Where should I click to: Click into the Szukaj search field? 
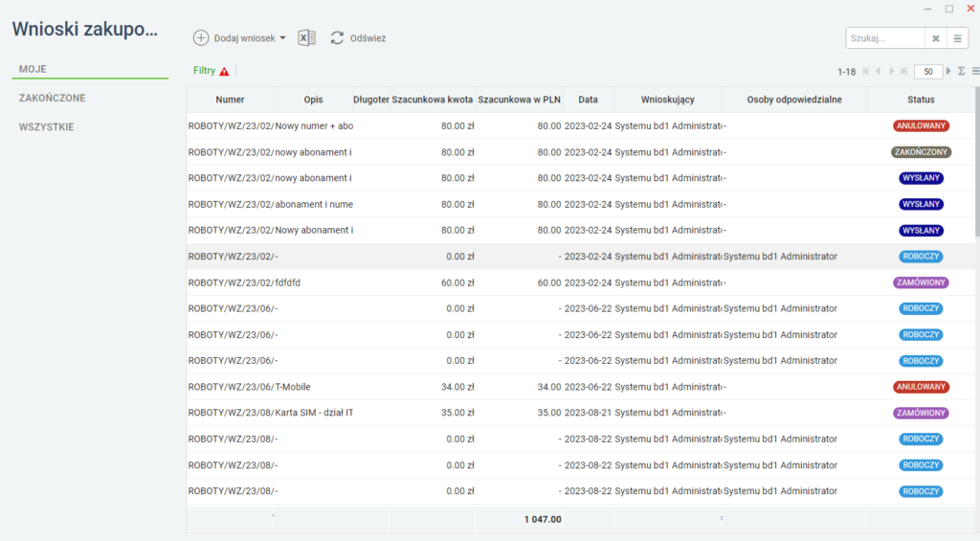tap(884, 38)
